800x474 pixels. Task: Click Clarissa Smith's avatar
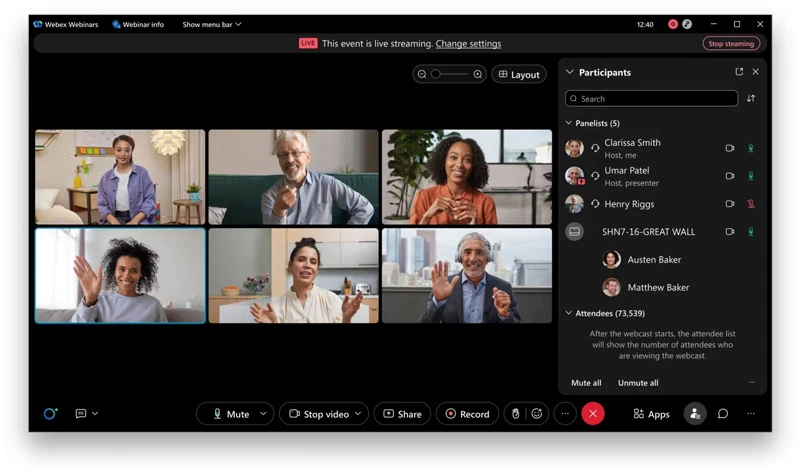[x=574, y=148]
